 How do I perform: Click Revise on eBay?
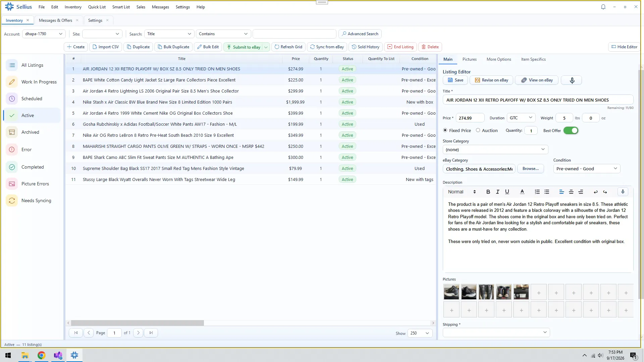pos(491,80)
